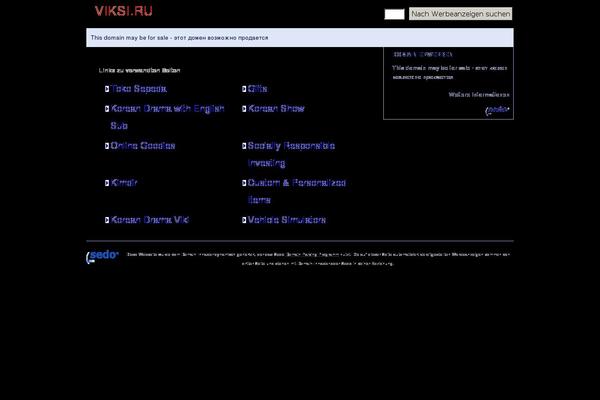Click the sidebar 'This domain may be for sale' text
This screenshot has height=400, width=600.
click(450, 72)
